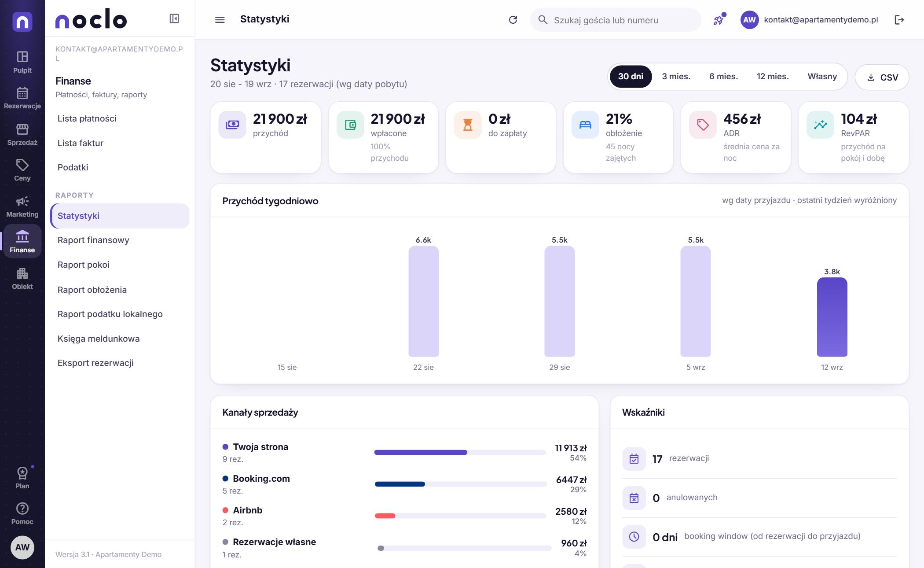Select the 30 dni range
924x568 pixels.
631,77
